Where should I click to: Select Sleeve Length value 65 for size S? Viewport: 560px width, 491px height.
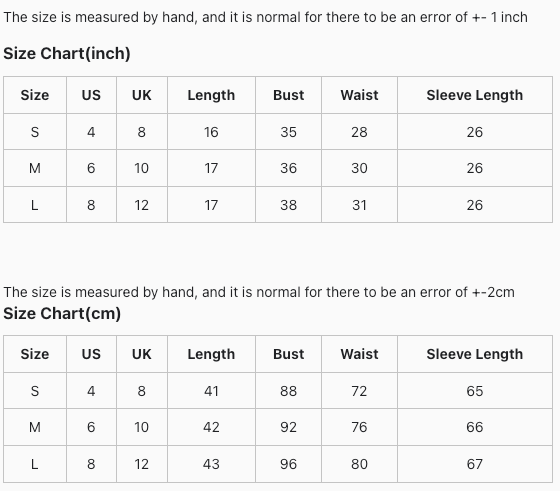click(475, 391)
